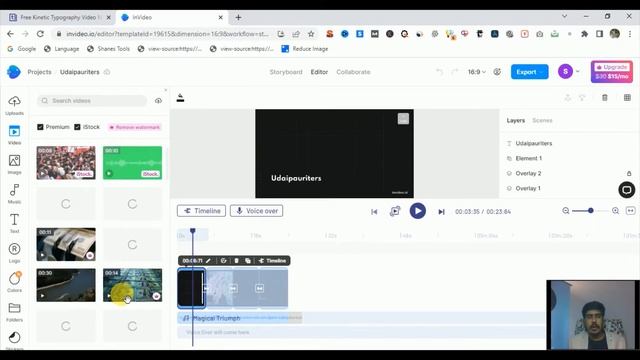Toggle the iStock checkbox
640x360 pixels.
(78, 127)
